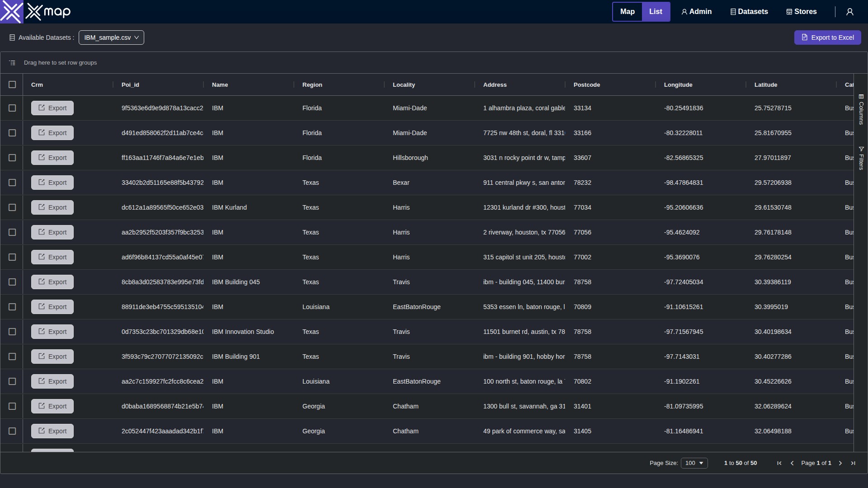Go to the first page icon
This screenshot has width=868, height=488.
coord(779,463)
